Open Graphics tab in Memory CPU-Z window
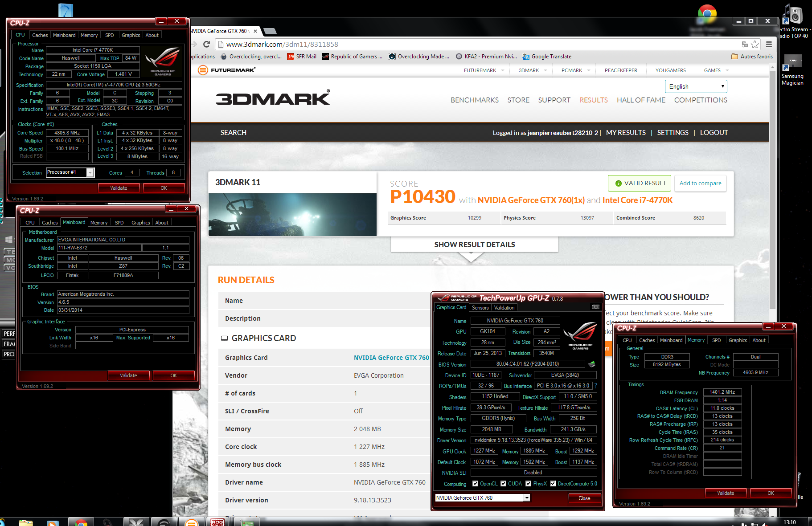812x526 pixels. pyautogui.click(x=738, y=340)
